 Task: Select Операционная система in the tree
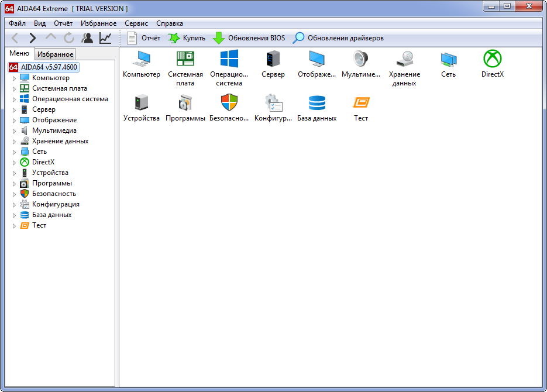click(x=70, y=99)
